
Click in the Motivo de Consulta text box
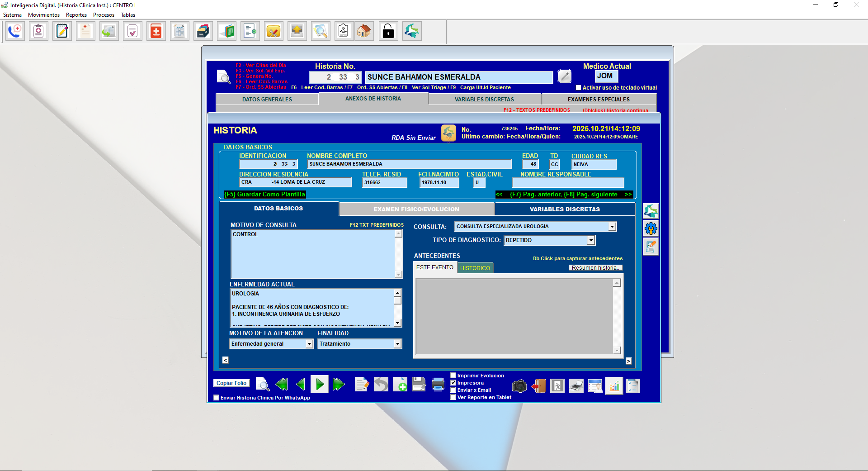313,254
